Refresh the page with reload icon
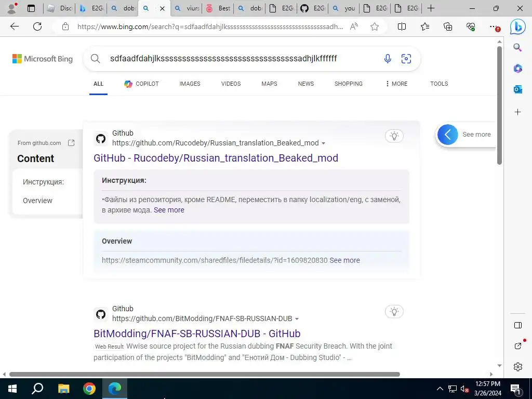 [x=37, y=26]
